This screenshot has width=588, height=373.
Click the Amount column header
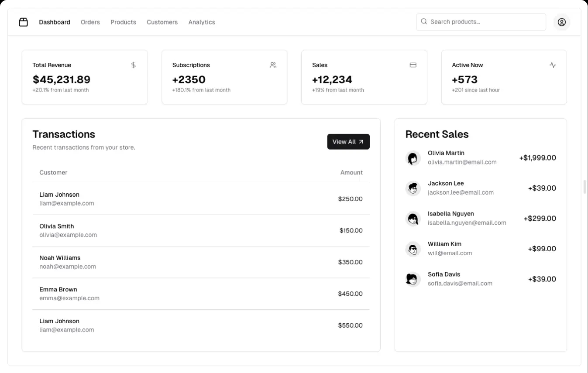coord(351,173)
